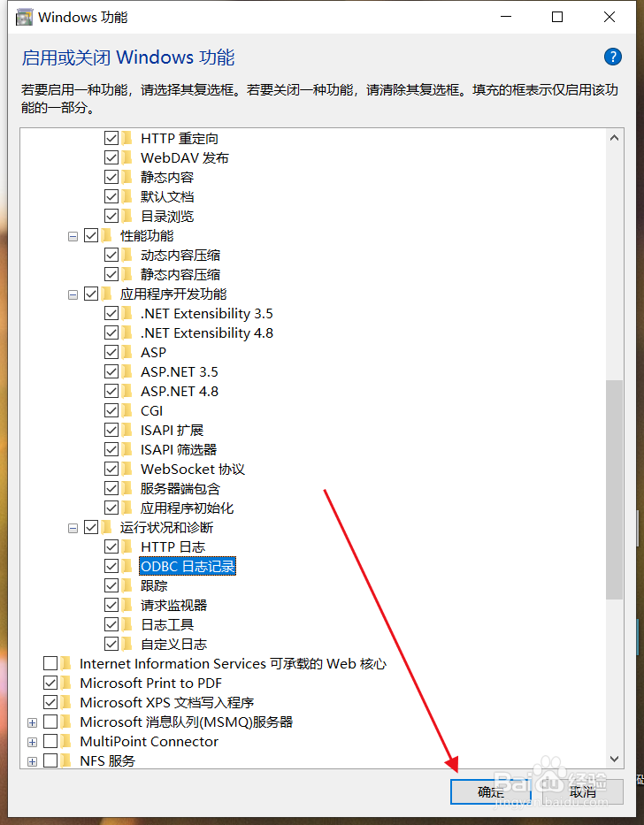This screenshot has height=825, width=644.
Task: Enable Internet Information Services 可承载的 Web 核心 checkbox
Action: (50, 663)
